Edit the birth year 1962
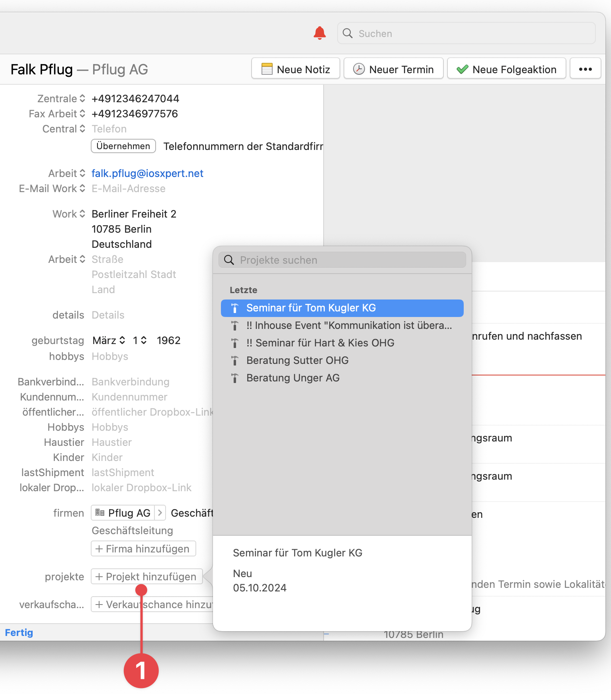Viewport: 611px width, 700px height. pyautogui.click(x=169, y=340)
